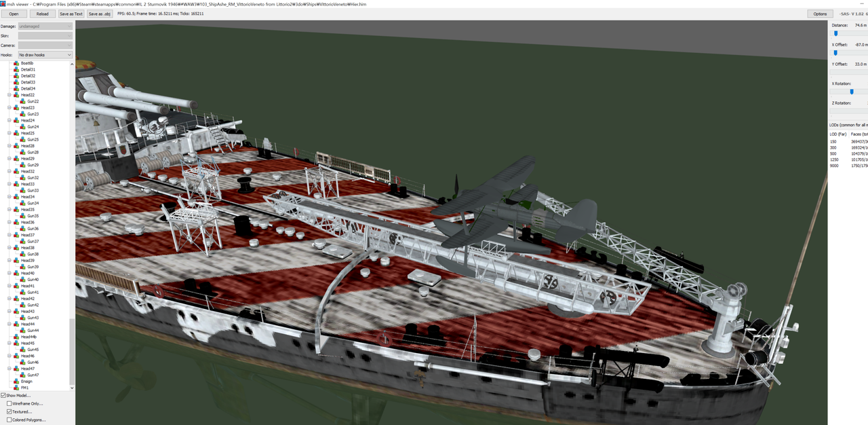Image resolution: width=868 pixels, height=425 pixels.
Task: Click the FM1 node icon
Action: click(16, 388)
